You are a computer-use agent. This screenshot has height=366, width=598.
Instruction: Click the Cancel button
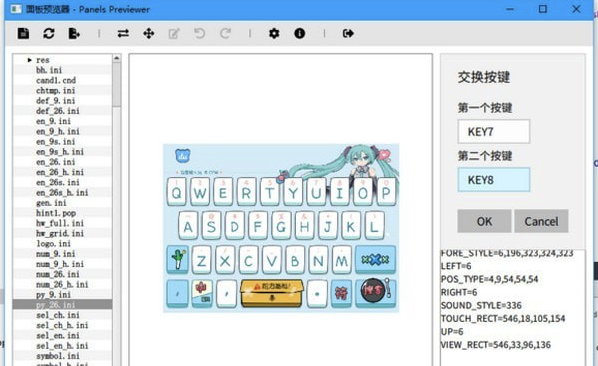(x=541, y=221)
